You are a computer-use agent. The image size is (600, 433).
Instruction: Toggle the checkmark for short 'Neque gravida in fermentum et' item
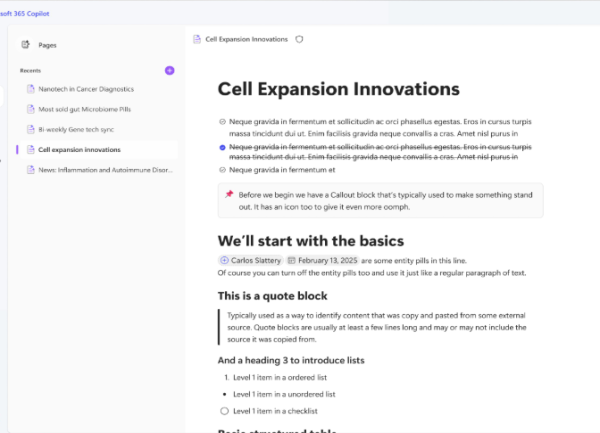[x=222, y=170]
